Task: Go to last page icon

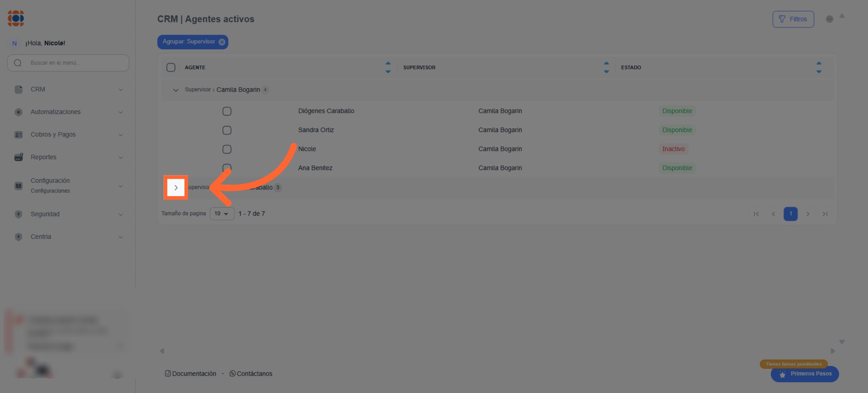Action: coord(825,214)
